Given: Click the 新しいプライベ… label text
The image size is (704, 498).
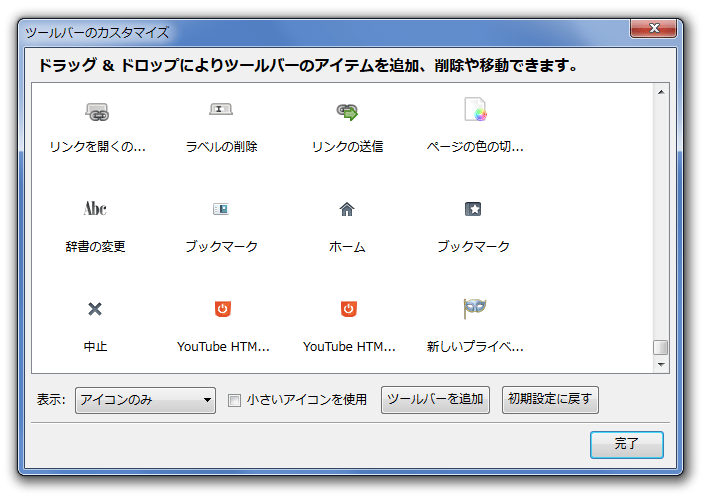Looking at the screenshot, I should (x=475, y=347).
